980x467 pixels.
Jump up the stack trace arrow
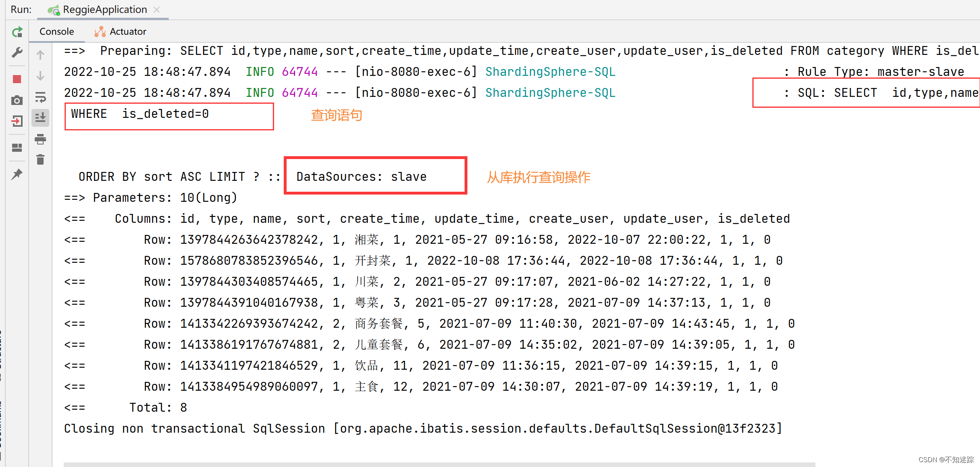coord(40,55)
